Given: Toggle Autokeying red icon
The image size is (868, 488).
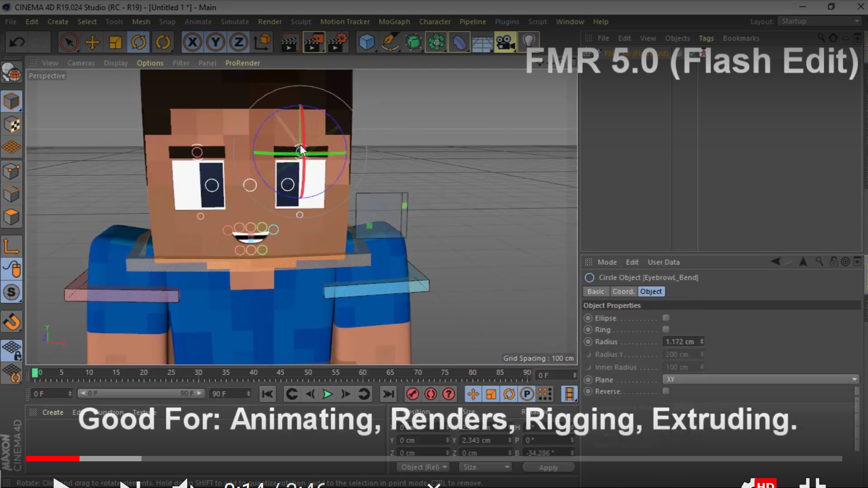Looking at the screenshot, I should (431, 394).
